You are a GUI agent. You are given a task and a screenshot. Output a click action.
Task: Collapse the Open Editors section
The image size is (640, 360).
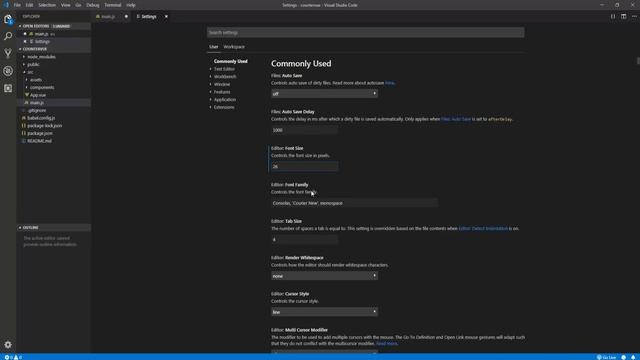coord(53,26)
